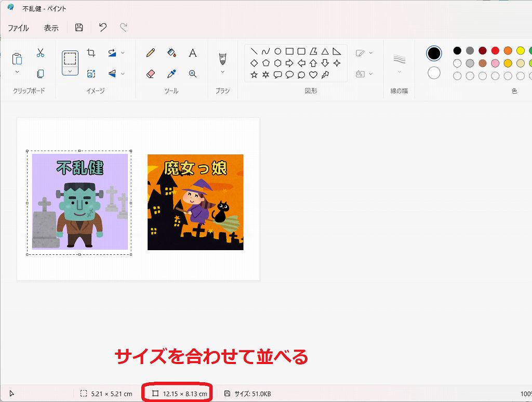
Task: Pick the pentagon shape
Action: click(265, 63)
